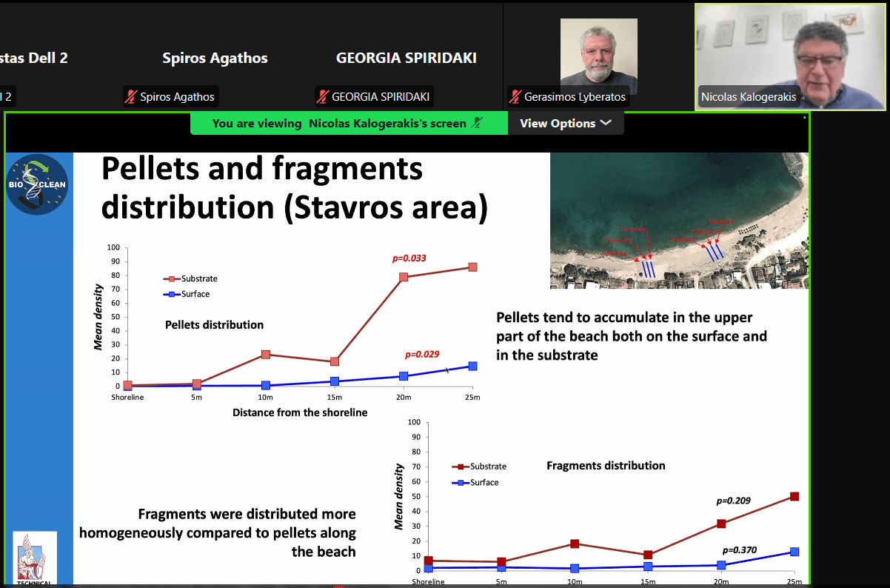Viewport: 890px width, 588px height.
Task: Click the mic icon in green sharing banner
Action: tap(478, 124)
